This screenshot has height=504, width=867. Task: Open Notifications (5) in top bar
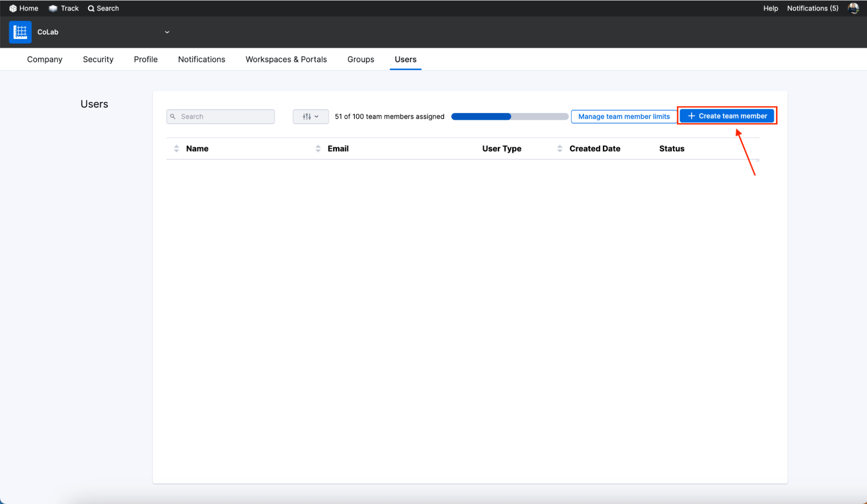point(812,8)
